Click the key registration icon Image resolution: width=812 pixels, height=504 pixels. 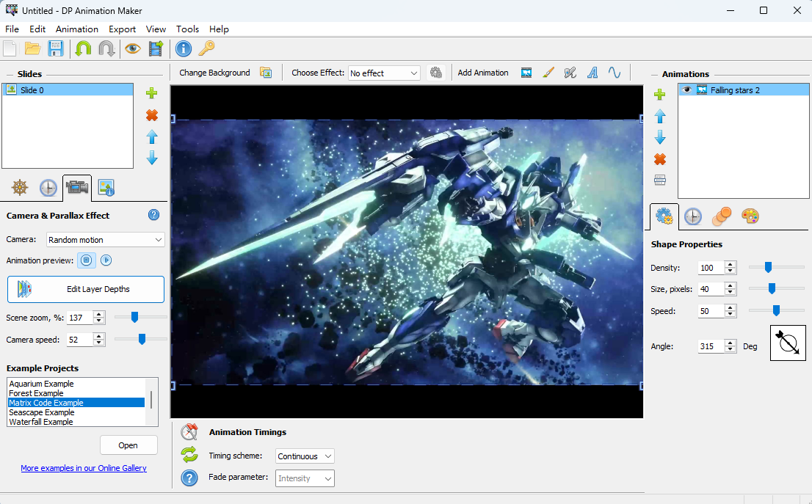point(206,48)
